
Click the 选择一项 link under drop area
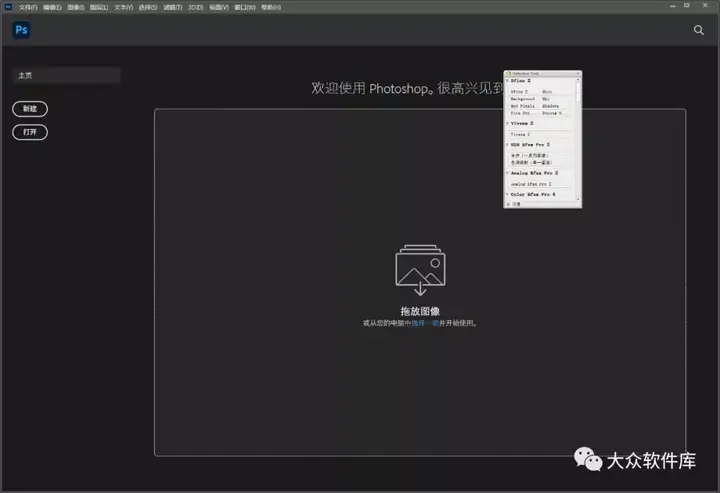(x=425, y=323)
